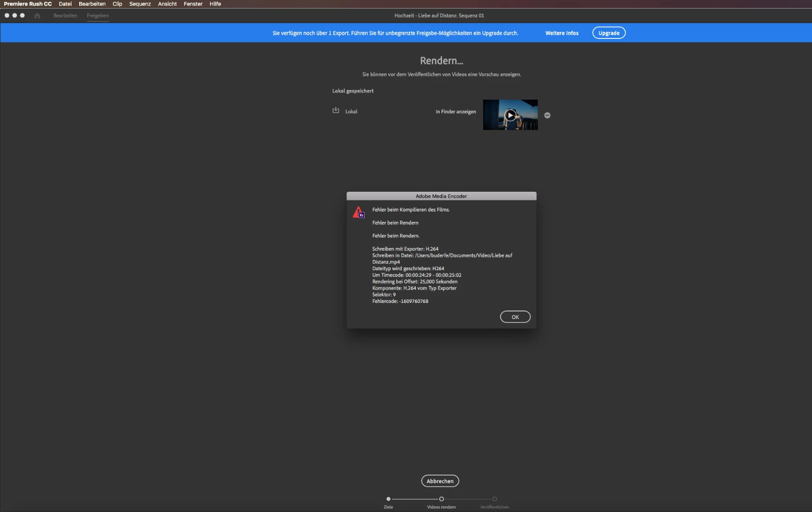The width and height of the screenshot is (812, 512).
Task: Click the Fehler beim Kompilieren des Films text
Action: (x=411, y=210)
